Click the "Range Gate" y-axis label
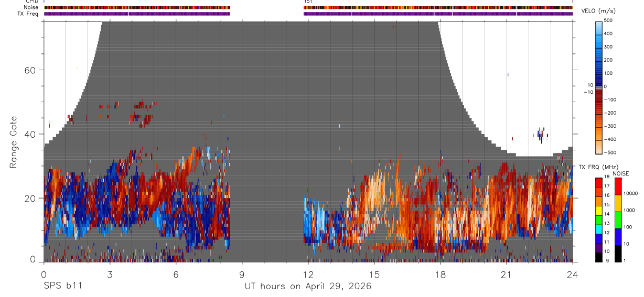Viewport: 644px width, 297px height. (14, 141)
